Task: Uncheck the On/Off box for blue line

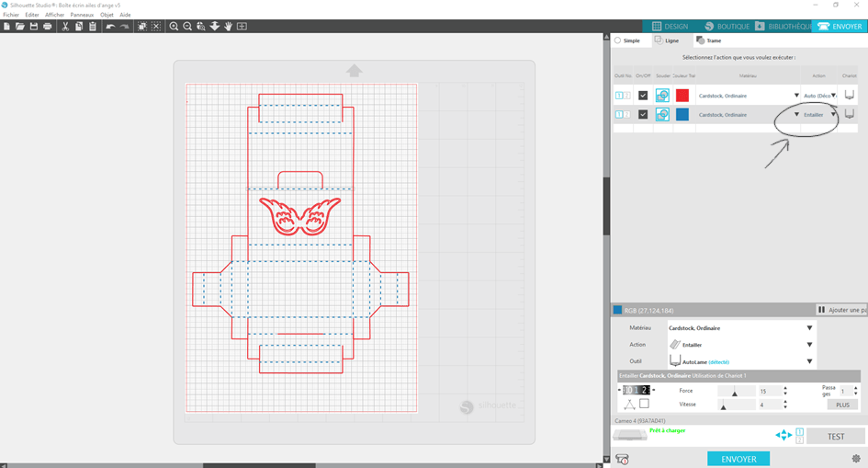Action: [x=643, y=115]
